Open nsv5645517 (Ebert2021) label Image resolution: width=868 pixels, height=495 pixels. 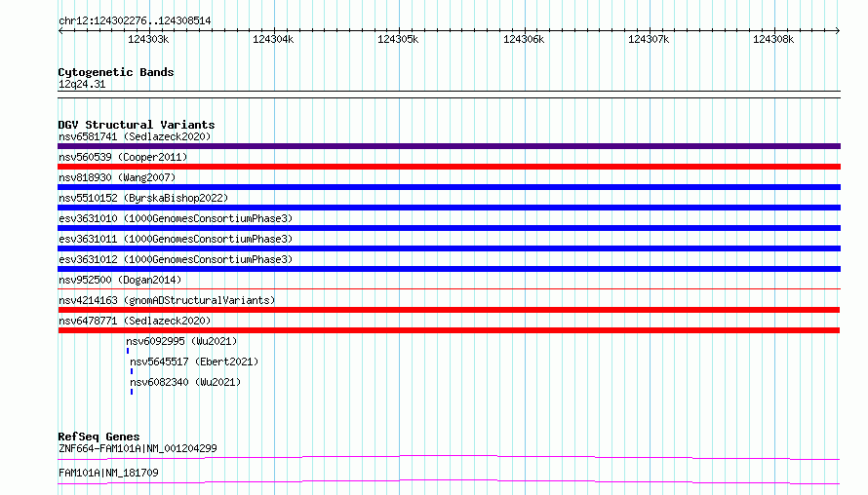194,362
